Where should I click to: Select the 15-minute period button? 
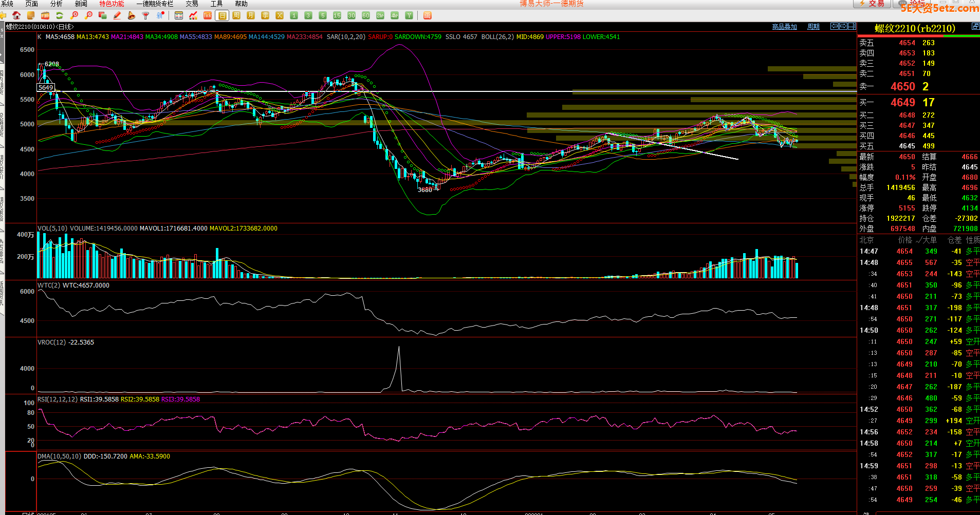[337, 15]
